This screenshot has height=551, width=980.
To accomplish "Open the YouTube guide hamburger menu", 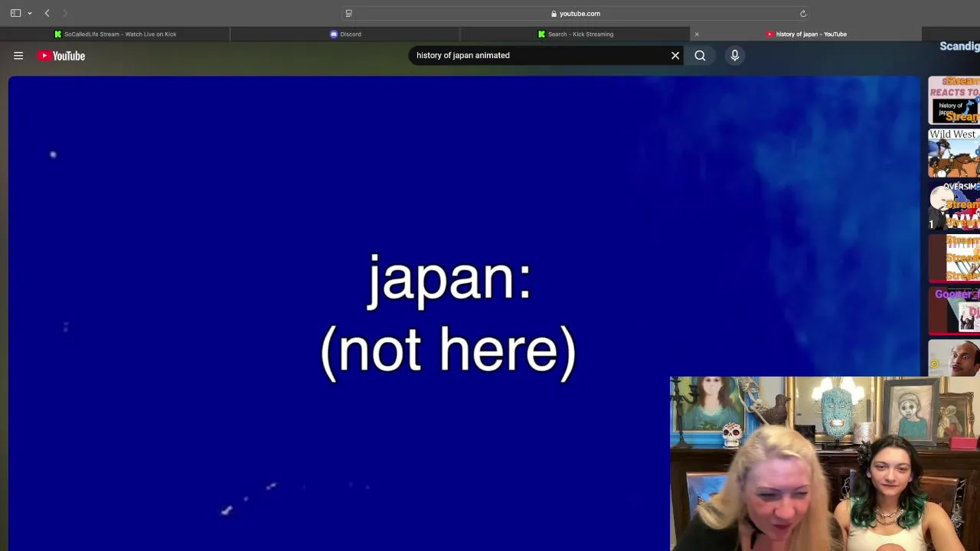I will [x=18, y=56].
